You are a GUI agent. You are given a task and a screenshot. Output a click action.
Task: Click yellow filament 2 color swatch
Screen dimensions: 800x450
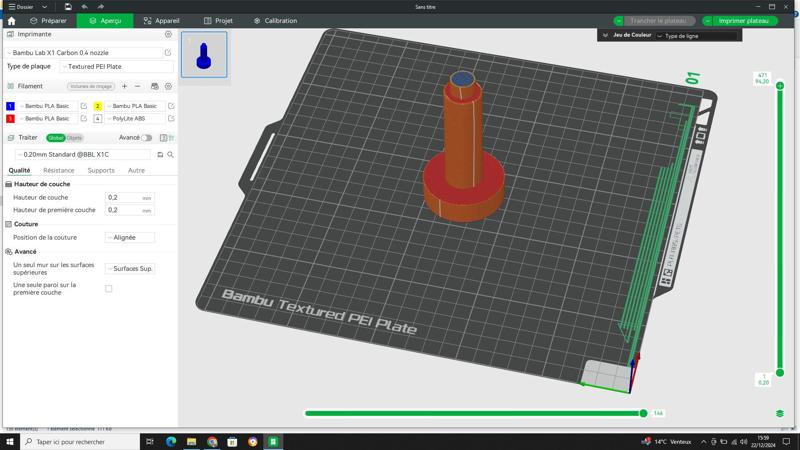(x=97, y=106)
